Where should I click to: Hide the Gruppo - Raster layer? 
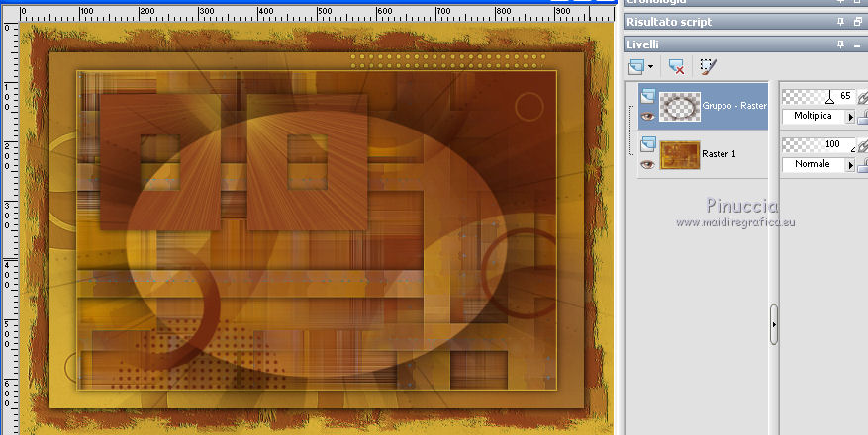pyautogui.click(x=647, y=117)
